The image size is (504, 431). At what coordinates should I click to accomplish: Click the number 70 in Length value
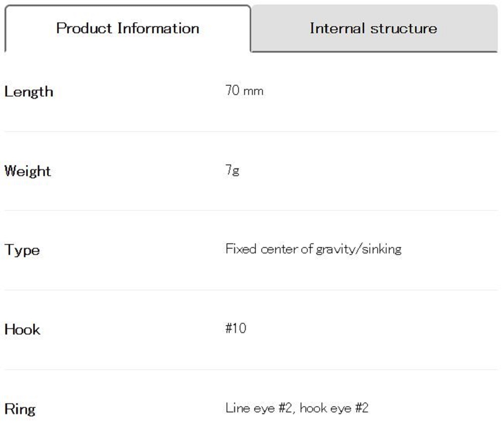[x=232, y=90]
